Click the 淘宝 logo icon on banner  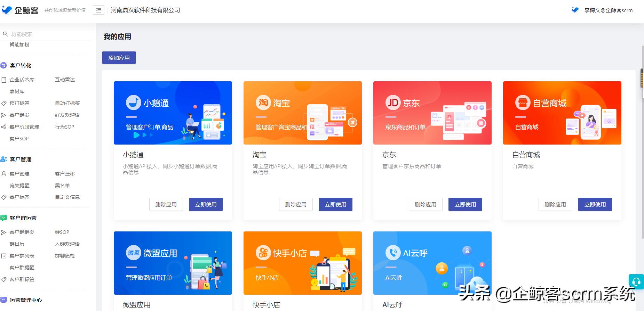[263, 103]
